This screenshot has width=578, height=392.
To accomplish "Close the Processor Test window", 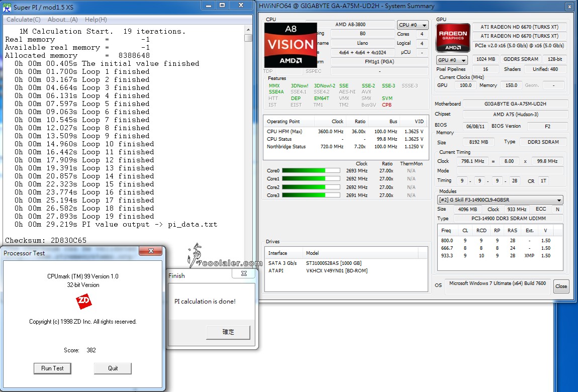I will 150,251.
